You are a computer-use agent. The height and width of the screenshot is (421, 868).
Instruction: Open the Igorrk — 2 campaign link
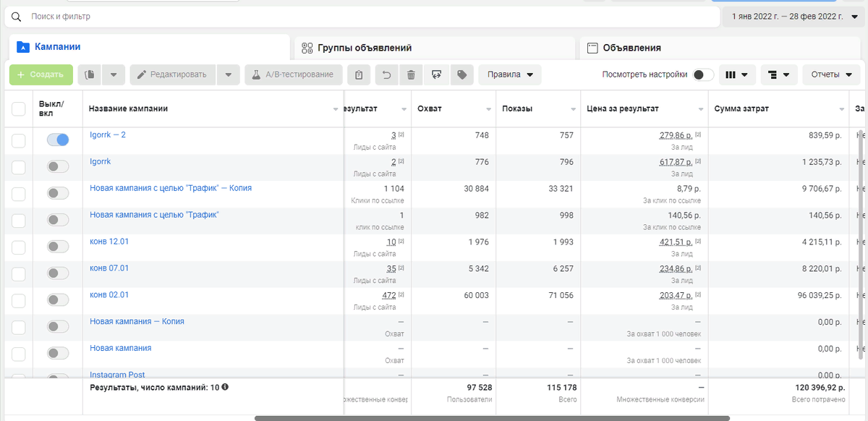click(108, 135)
